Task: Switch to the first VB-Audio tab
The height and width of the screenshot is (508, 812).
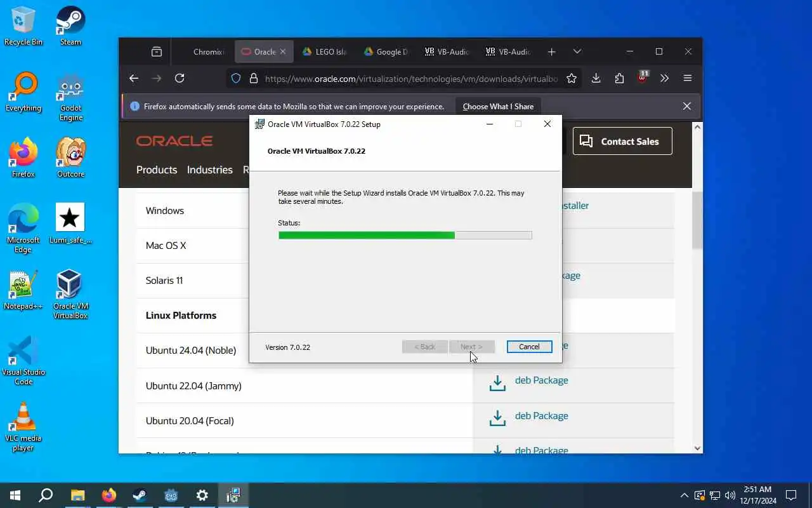Action: coord(447,51)
